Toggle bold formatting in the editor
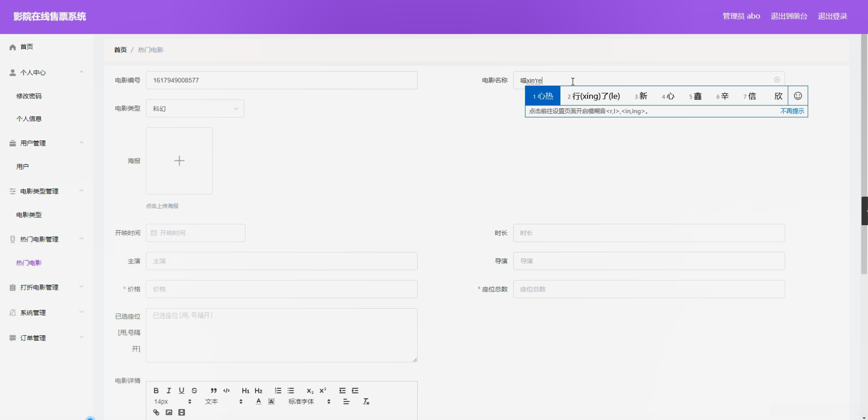 [156, 391]
